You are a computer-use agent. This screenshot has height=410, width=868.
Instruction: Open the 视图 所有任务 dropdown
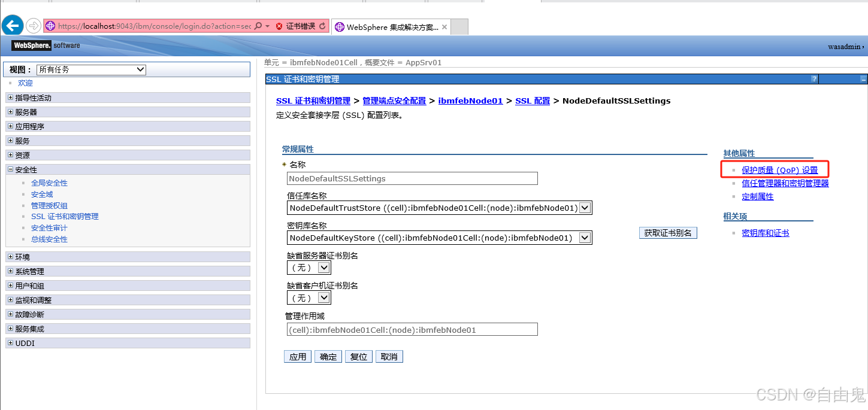point(91,69)
